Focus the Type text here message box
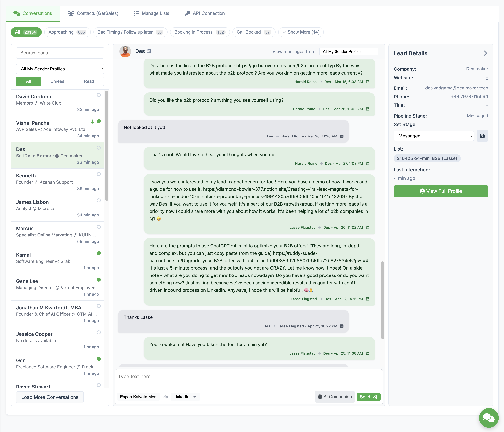The height and width of the screenshot is (432, 504). (x=249, y=379)
